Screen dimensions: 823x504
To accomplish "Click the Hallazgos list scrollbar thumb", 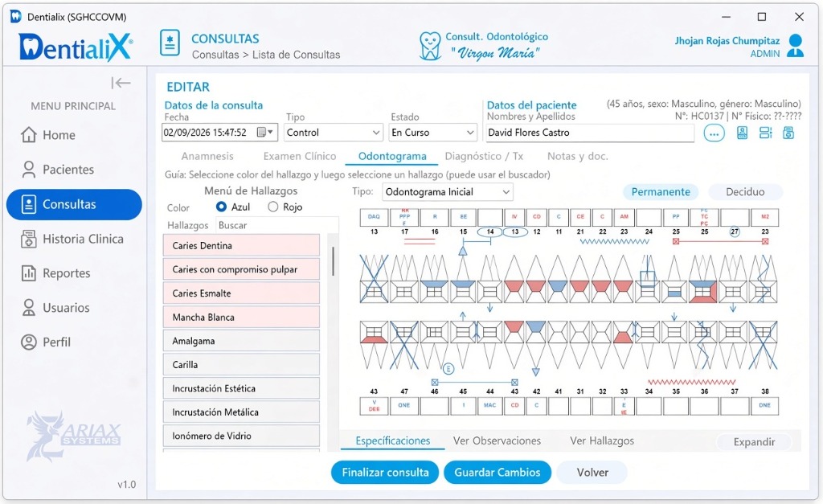I will pyautogui.click(x=333, y=261).
